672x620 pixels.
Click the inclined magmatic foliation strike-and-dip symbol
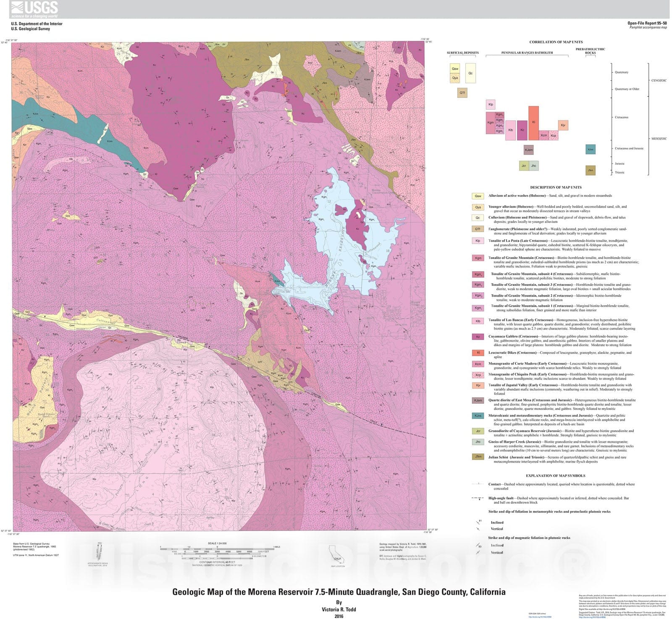(478, 545)
